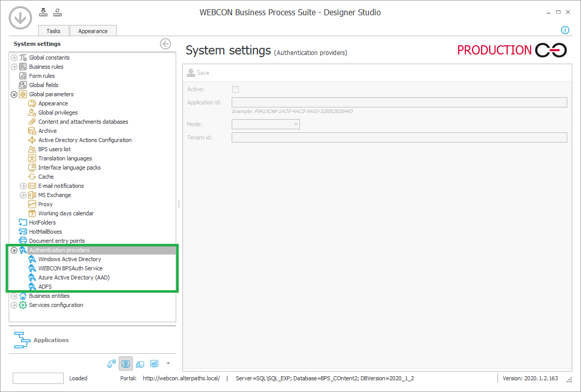Click the Save button
Image resolution: width=581 pixels, height=392 pixels.
tap(198, 72)
